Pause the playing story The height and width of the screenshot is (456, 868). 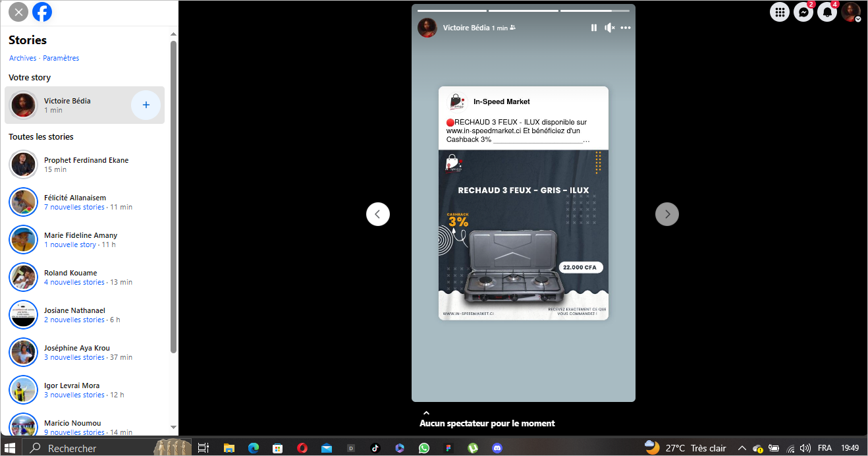click(x=594, y=28)
